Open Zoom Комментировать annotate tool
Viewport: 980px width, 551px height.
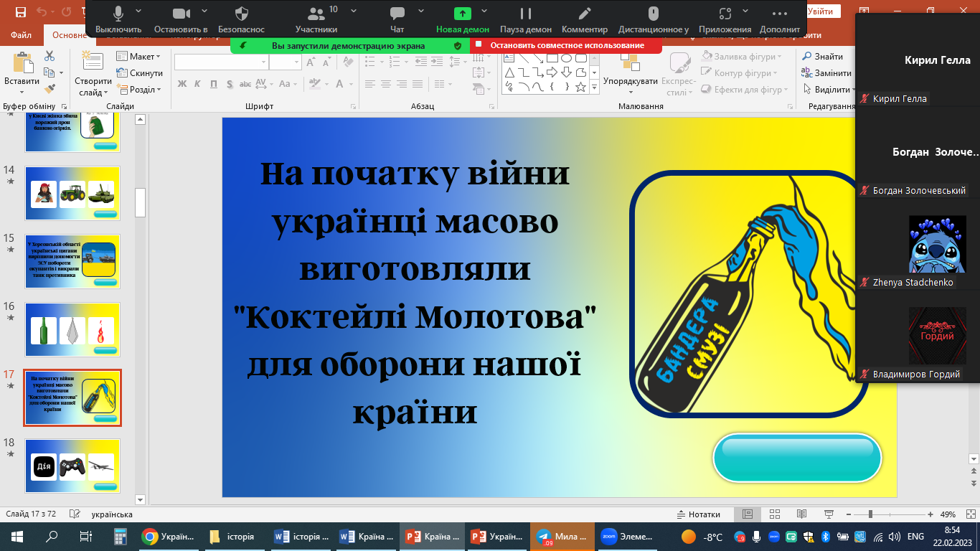[x=585, y=19]
